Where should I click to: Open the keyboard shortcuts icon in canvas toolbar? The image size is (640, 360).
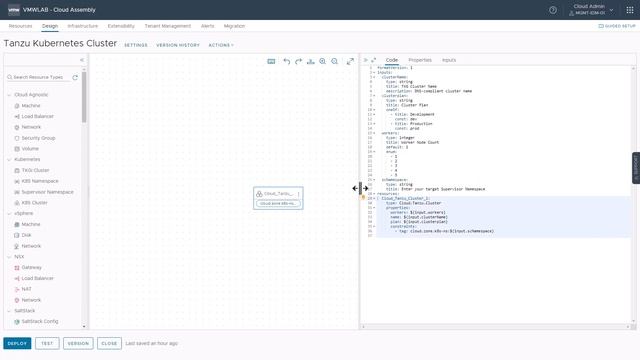coord(271,61)
